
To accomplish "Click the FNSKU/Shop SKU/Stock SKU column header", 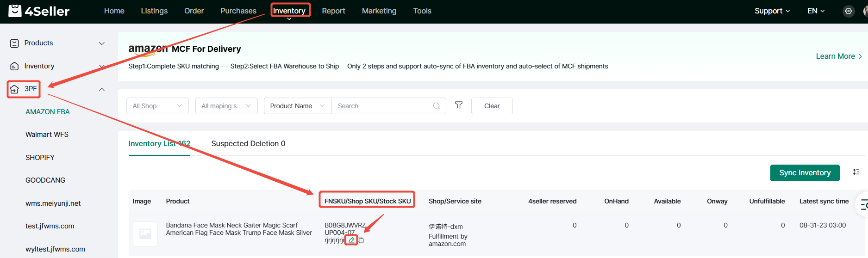I will pyautogui.click(x=368, y=201).
